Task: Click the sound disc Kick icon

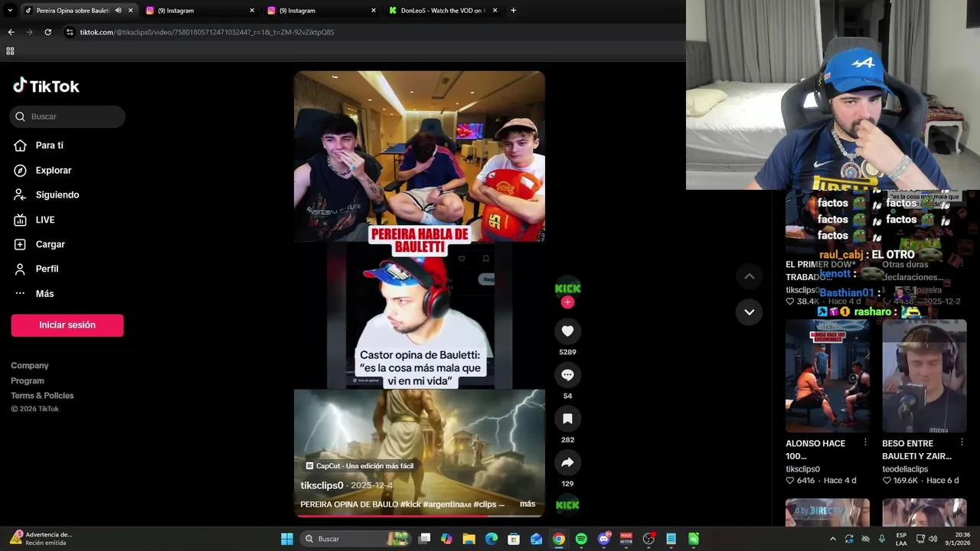Action: click(x=567, y=505)
